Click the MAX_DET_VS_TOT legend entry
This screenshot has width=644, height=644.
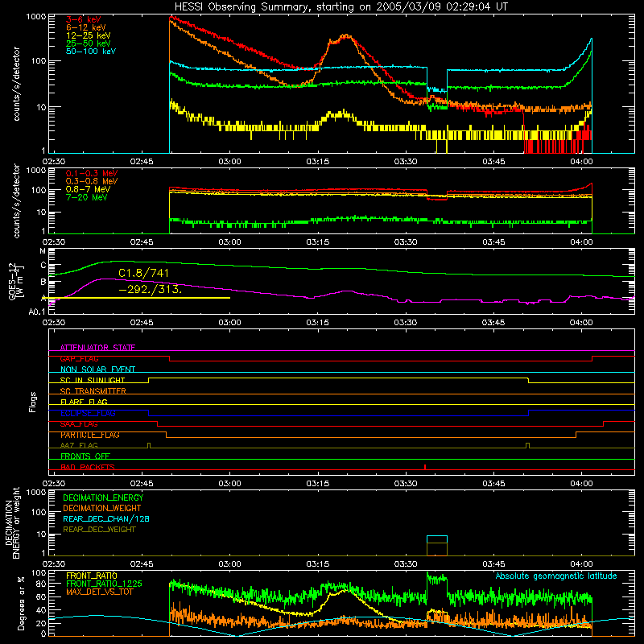click(x=100, y=592)
